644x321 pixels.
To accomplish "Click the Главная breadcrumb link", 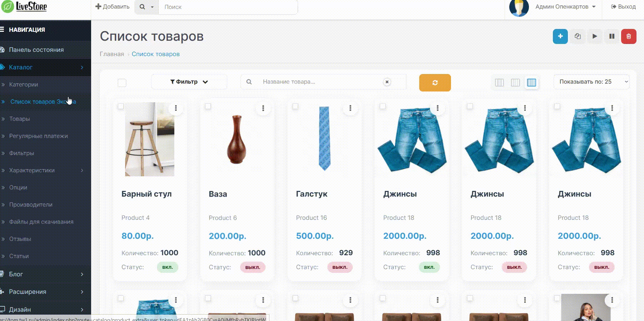I will pyautogui.click(x=112, y=54).
